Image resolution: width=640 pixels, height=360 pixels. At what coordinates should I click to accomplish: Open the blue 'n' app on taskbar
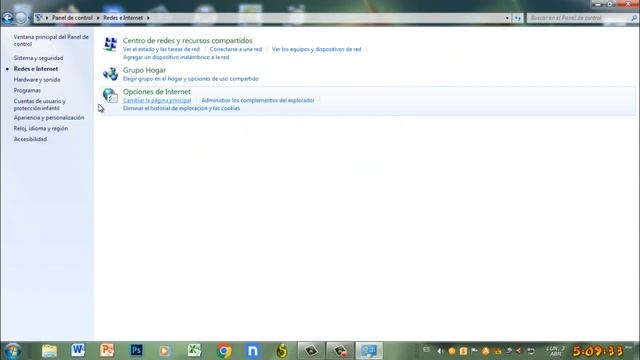coord(253,351)
